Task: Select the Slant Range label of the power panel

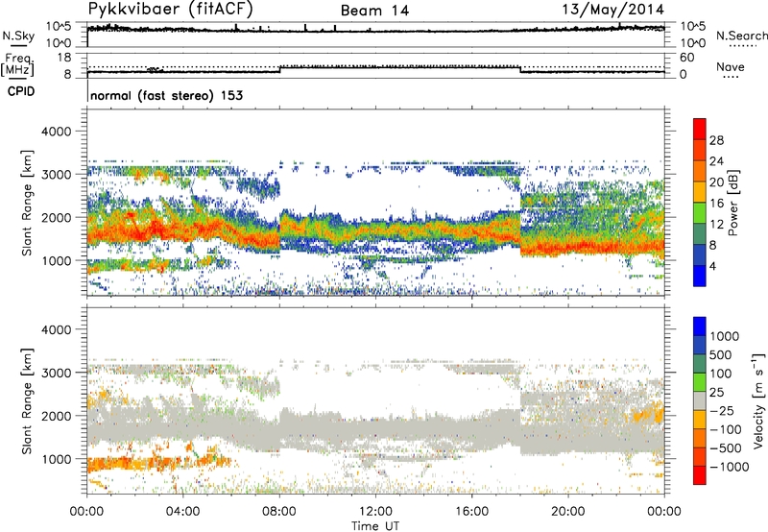Action: point(27,203)
